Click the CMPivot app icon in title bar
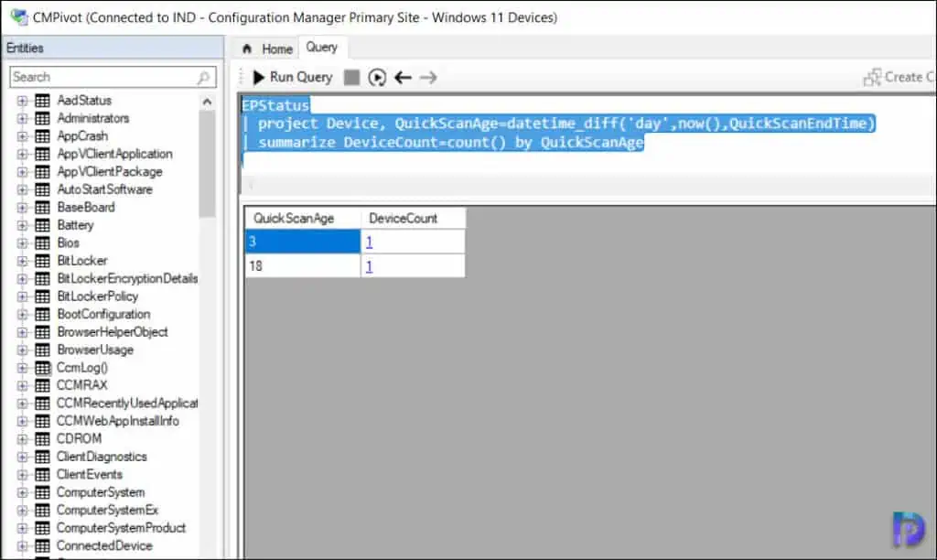Screen dimensions: 937x560 [x=18, y=16]
